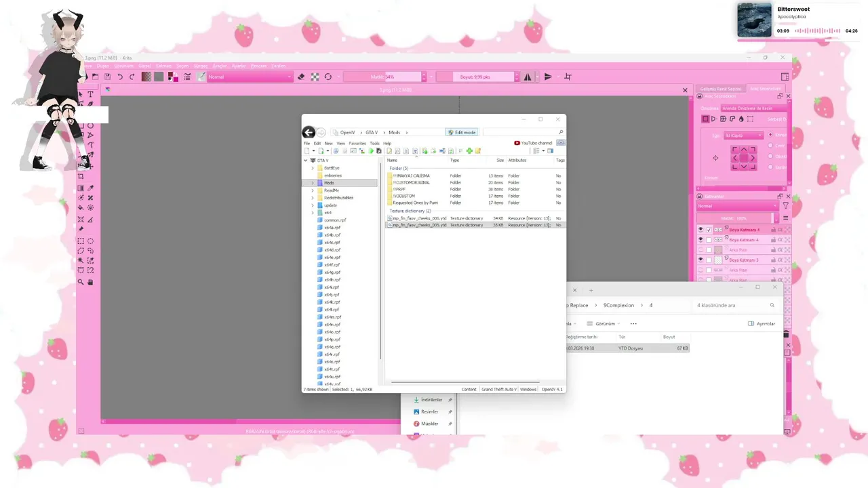Open Krita gradient fill swatch
The height and width of the screenshot is (488, 868).
[146, 77]
